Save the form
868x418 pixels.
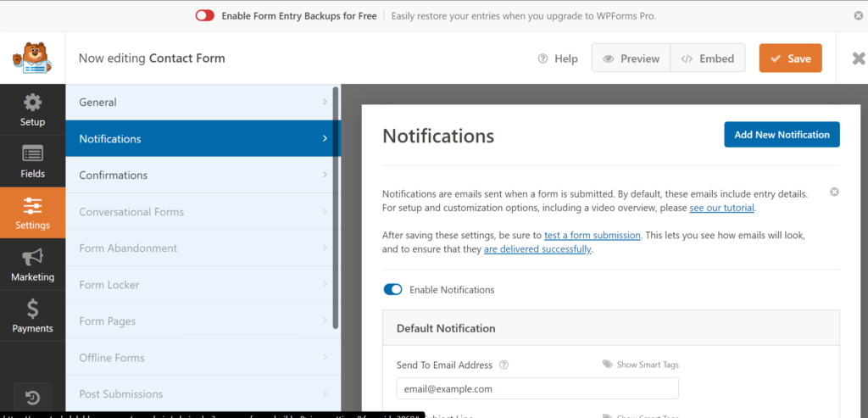click(x=791, y=59)
